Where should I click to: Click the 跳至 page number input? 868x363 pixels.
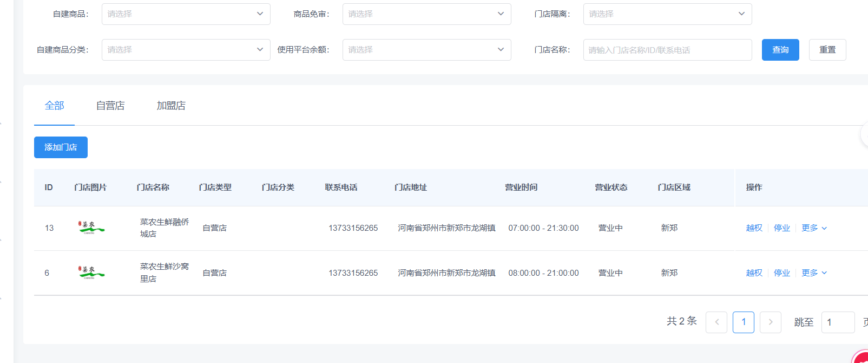(838, 322)
